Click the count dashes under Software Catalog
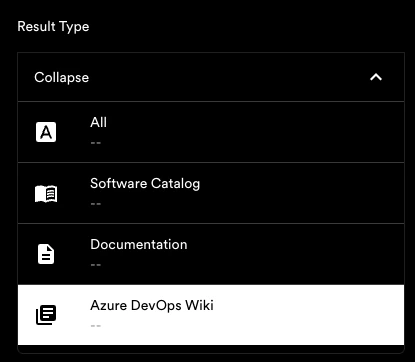The height and width of the screenshot is (362, 415). click(96, 204)
